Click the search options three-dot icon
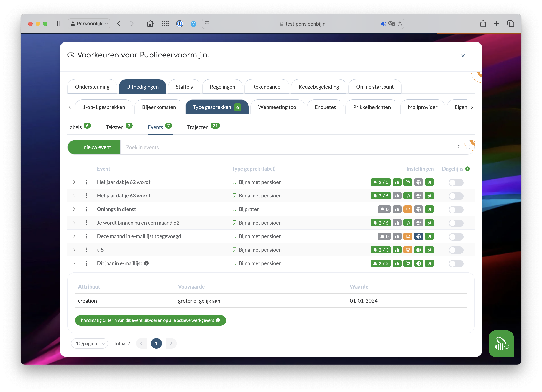Image resolution: width=542 pixels, height=392 pixels. point(459,147)
